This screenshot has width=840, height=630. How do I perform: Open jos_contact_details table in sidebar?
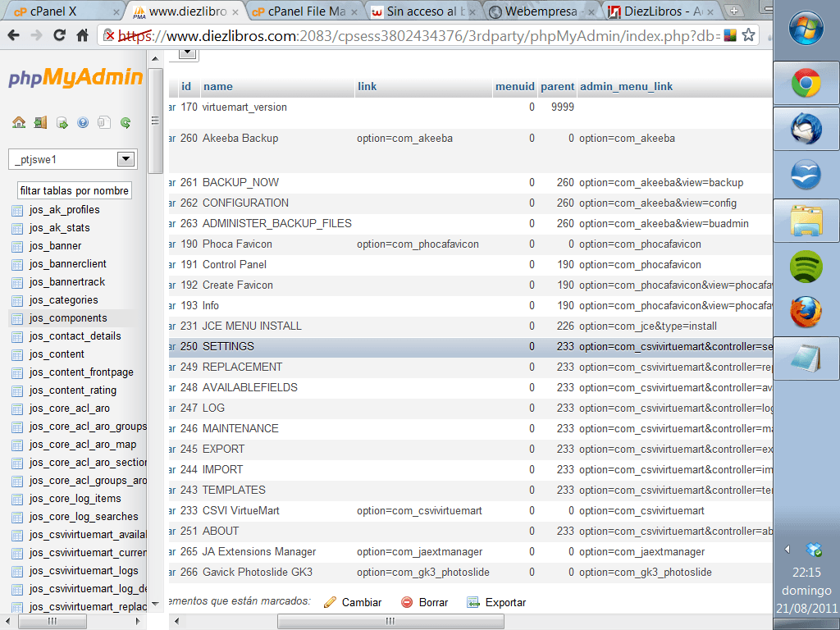[x=75, y=336]
